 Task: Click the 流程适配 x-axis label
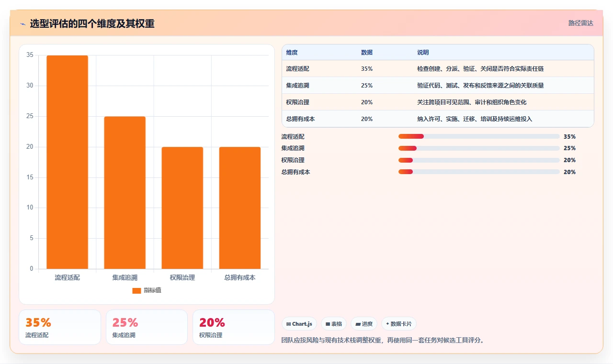pos(67,277)
